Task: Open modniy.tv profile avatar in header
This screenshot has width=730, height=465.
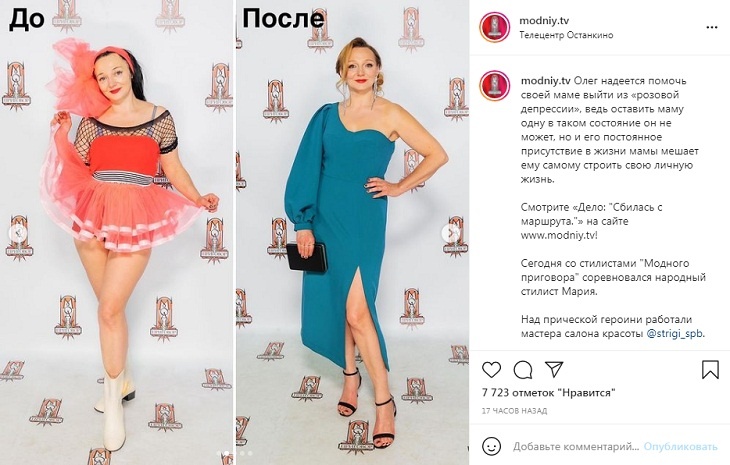Action: [494, 27]
